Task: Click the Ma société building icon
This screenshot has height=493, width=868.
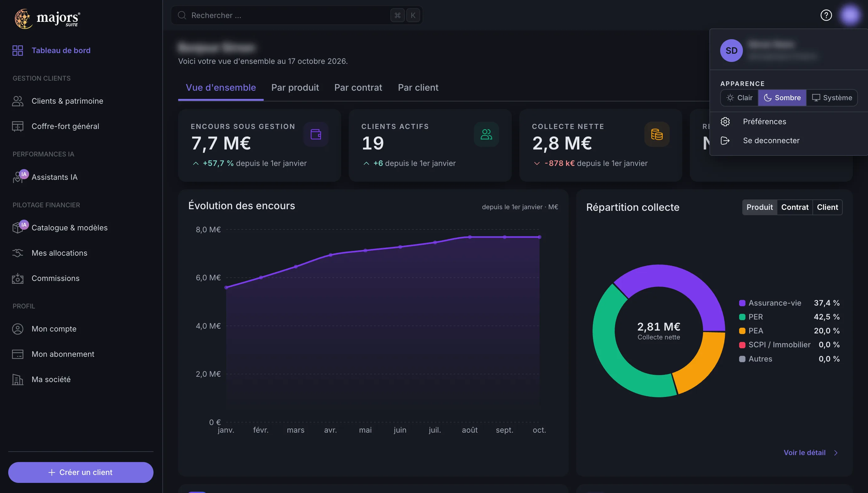Action: 18,379
